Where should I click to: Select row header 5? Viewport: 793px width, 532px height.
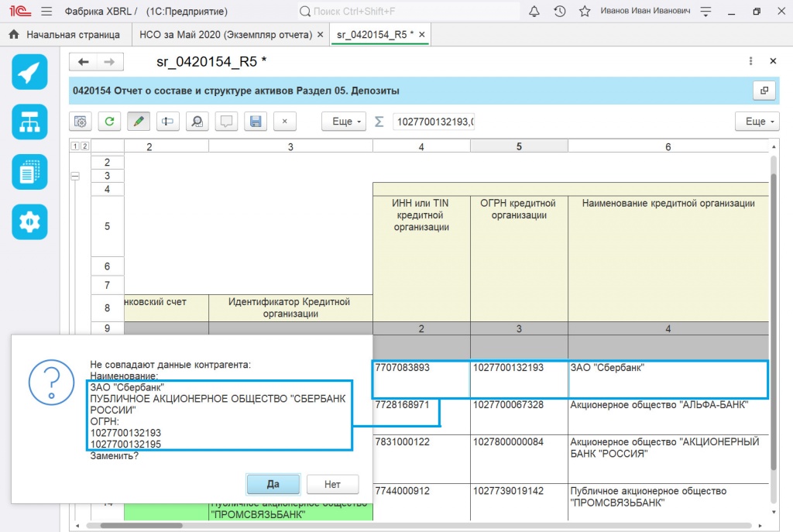click(x=107, y=226)
